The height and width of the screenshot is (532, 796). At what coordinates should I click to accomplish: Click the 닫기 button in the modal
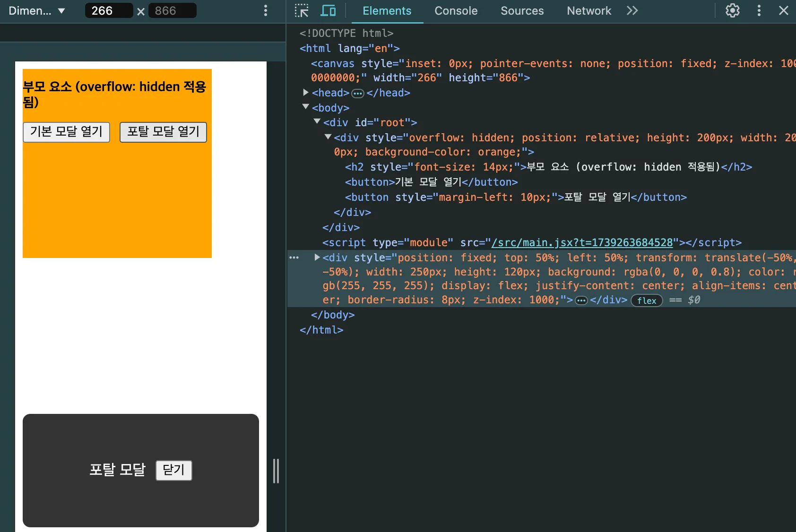coord(174,470)
